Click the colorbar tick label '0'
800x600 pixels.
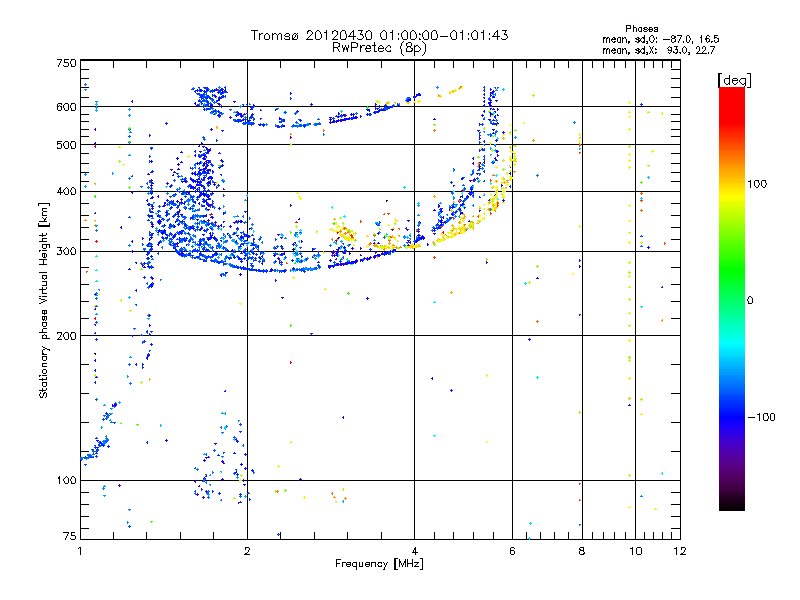(750, 300)
